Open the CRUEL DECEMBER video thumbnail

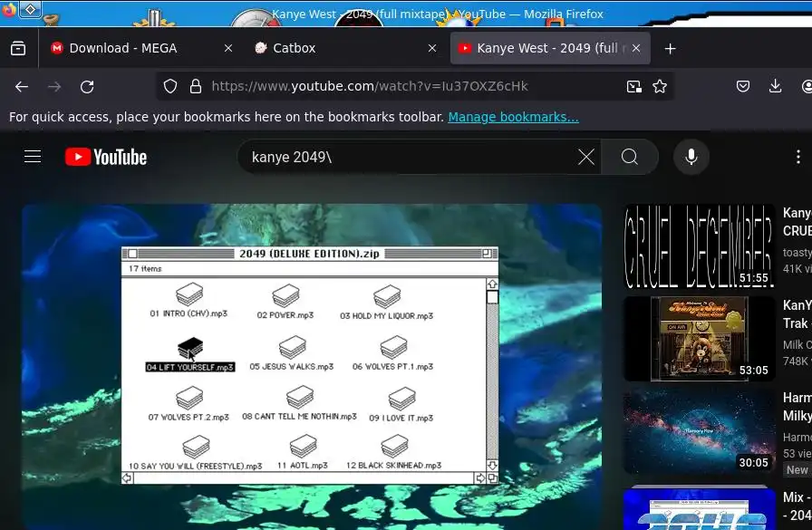pyautogui.click(x=699, y=246)
